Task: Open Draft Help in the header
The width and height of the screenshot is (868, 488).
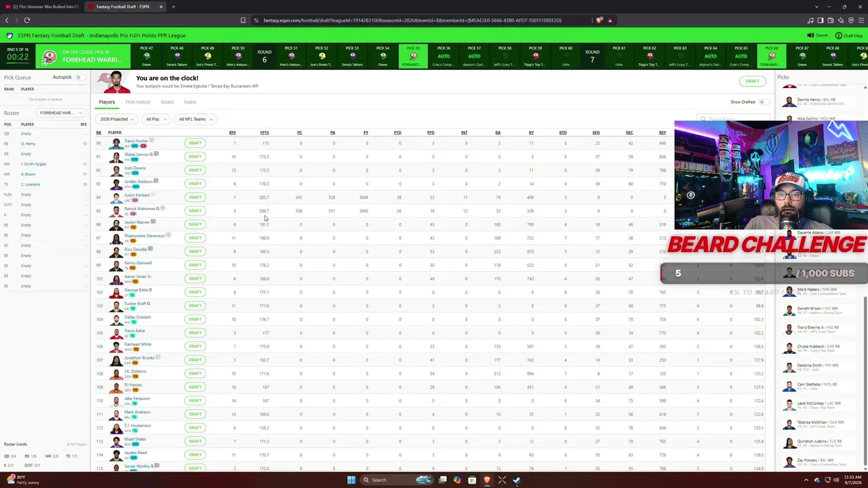Action: coord(849,35)
